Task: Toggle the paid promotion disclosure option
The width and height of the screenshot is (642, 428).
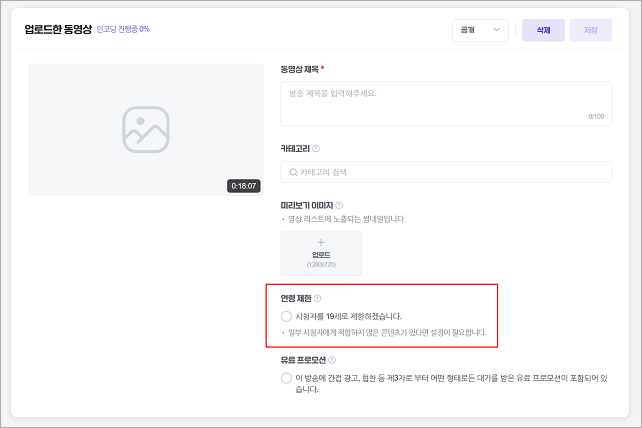Action: (x=286, y=378)
